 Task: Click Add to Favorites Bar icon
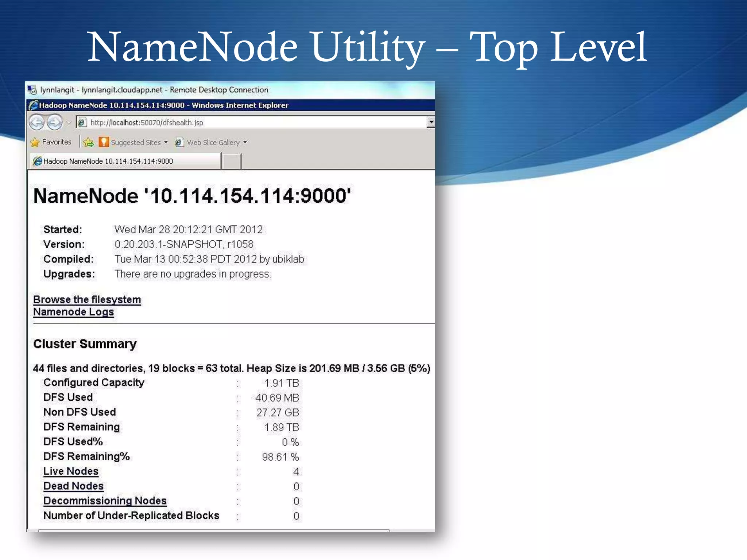(x=88, y=142)
